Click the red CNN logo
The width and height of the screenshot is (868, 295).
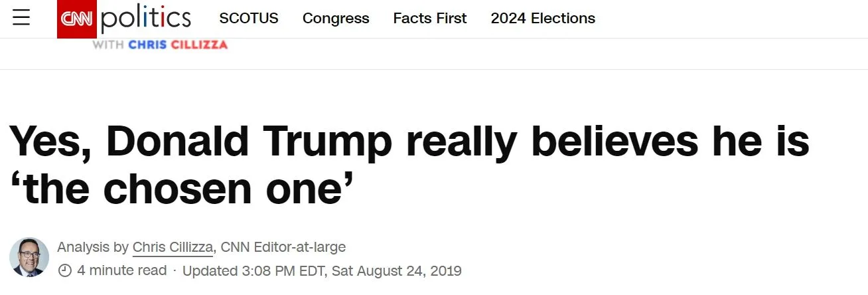click(77, 19)
